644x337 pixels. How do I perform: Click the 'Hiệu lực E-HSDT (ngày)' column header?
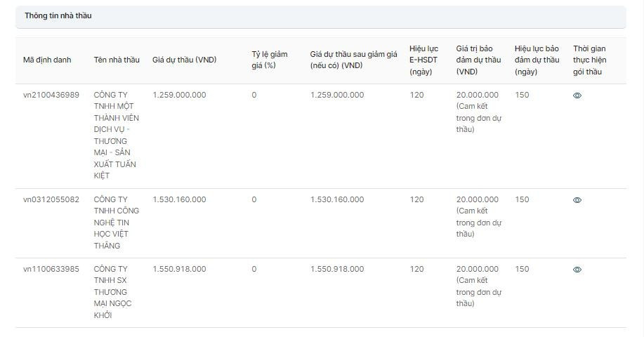[423, 60]
